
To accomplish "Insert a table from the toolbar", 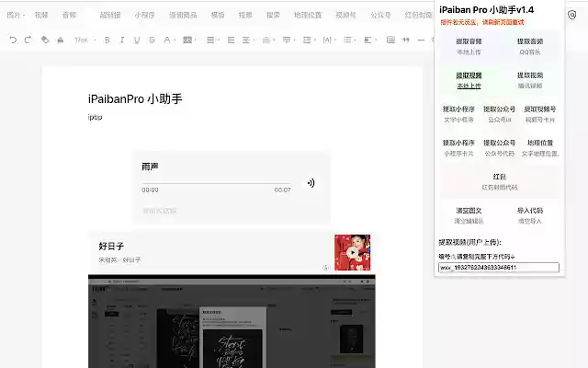I will click(390, 40).
